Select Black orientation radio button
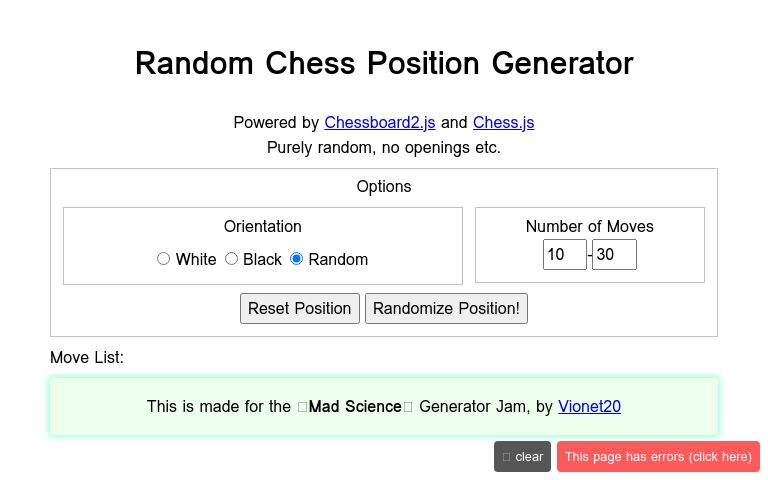Image resolution: width=768 pixels, height=480 pixels. click(x=232, y=259)
